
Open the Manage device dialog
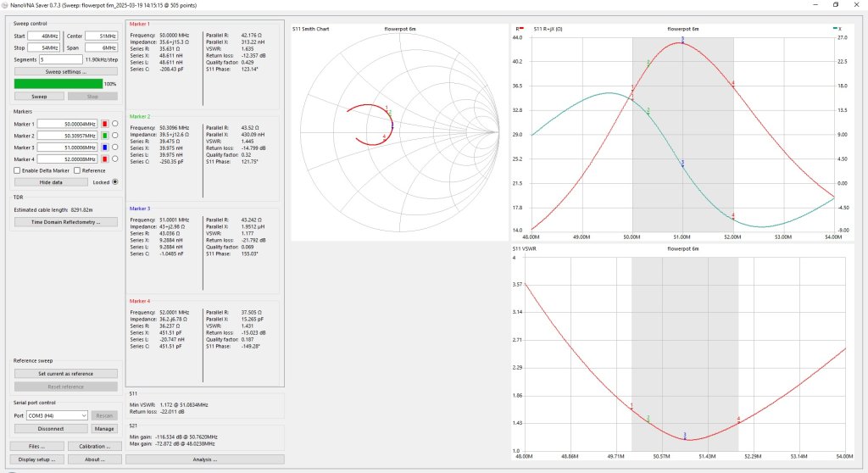coord(104,429)
